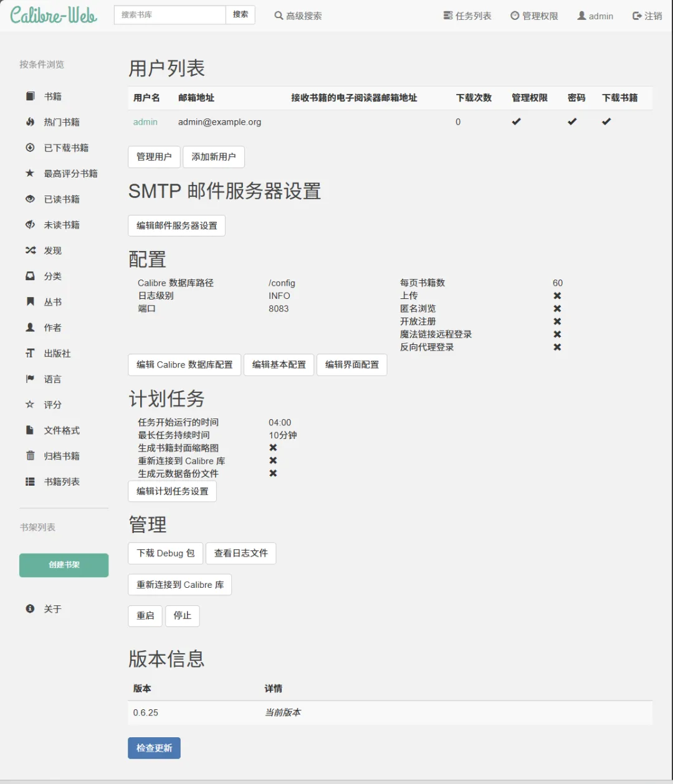This screenshot has height=784, width=673.
Task: Open 管理权限 in the top navigation
Action: click(534, 16)
